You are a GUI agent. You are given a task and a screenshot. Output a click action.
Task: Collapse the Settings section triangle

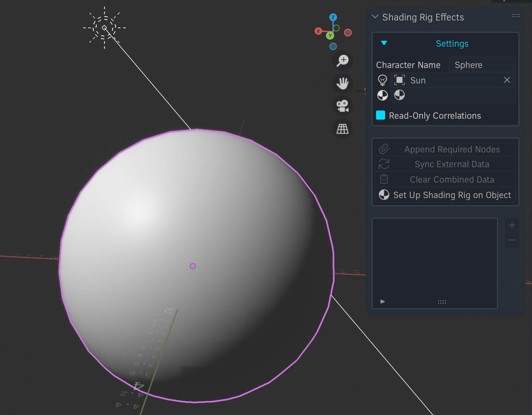tap(384, 43)
